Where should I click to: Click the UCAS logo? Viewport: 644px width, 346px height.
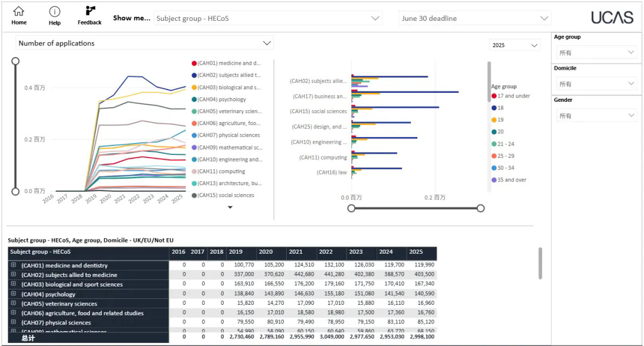point(612,18)
